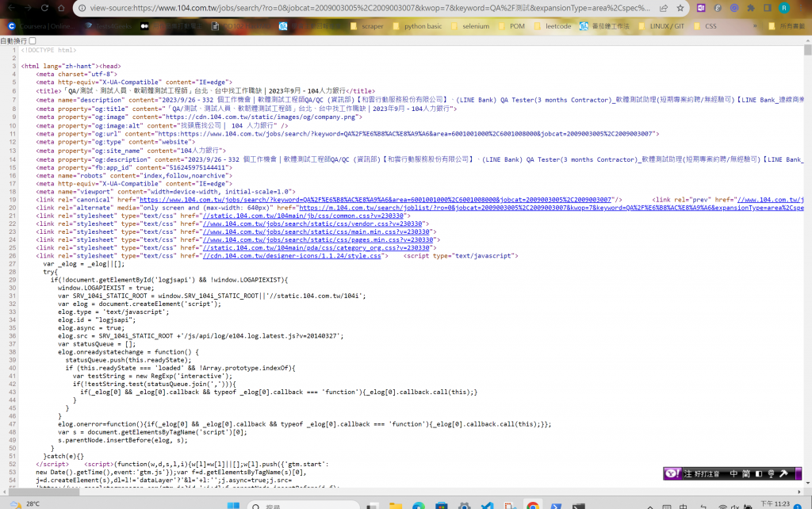The width and height of the screenshot is (812, 509).
Task: Open the python basic bookmarks folder
Action: (417, 26)
